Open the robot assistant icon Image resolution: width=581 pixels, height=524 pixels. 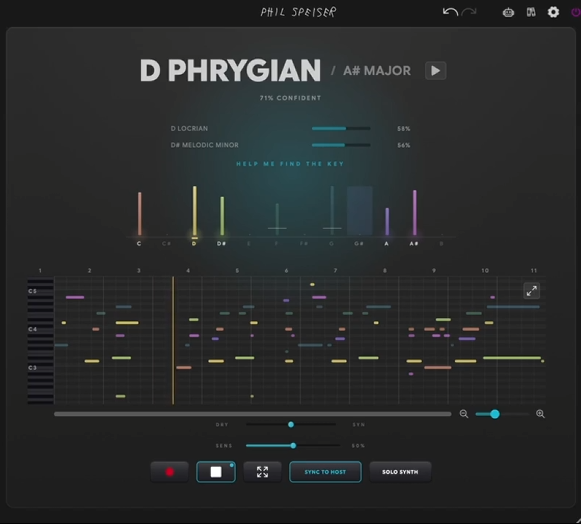coord(508,12)
